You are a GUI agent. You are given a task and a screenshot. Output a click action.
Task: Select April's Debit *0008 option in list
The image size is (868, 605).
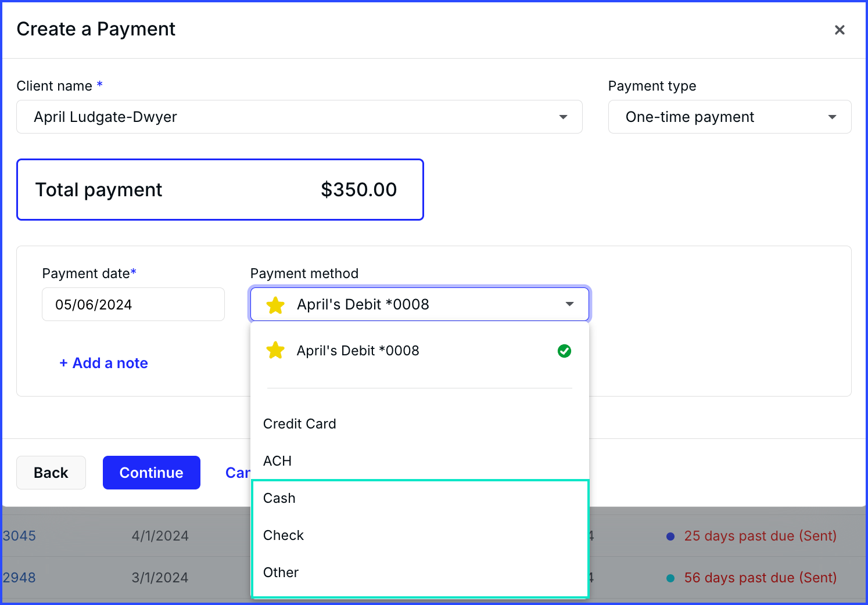419,351
